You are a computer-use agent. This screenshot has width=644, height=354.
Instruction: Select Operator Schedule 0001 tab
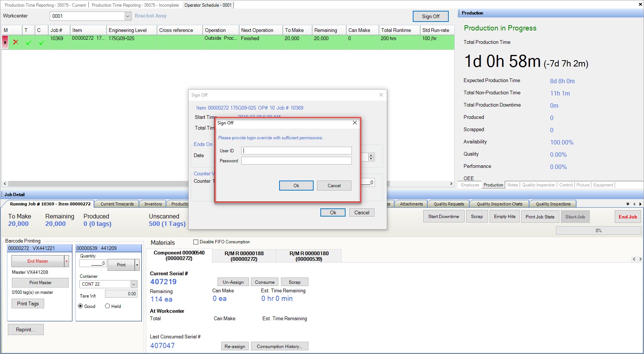pos(208,5)
